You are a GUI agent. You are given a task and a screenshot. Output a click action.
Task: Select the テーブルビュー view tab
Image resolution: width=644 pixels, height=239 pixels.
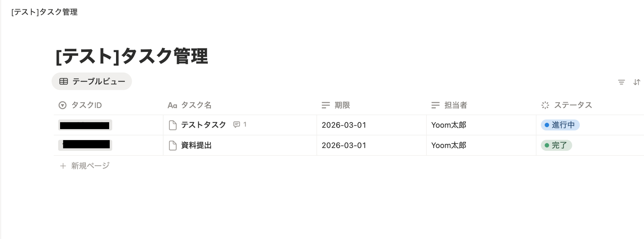(x=92, y=82)
